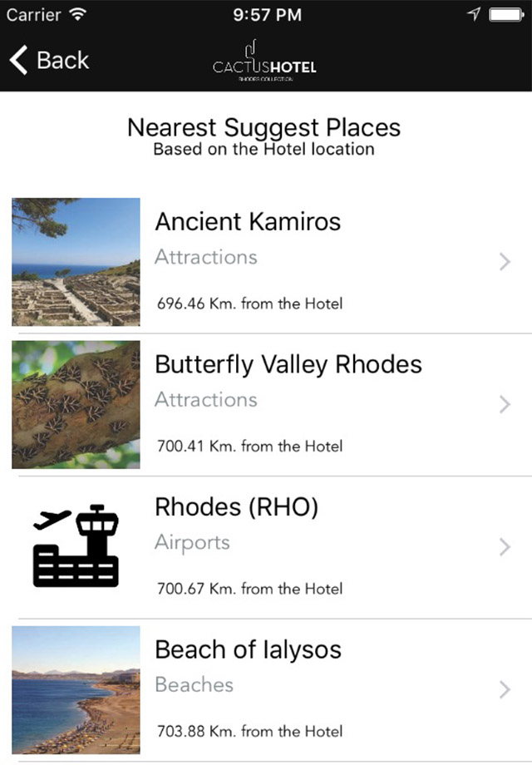The height and width of the screenshot is (765, 532).
Task: Expand Rhodes (RHO) airport chevron arrow
Action: (x=504, y=547)
